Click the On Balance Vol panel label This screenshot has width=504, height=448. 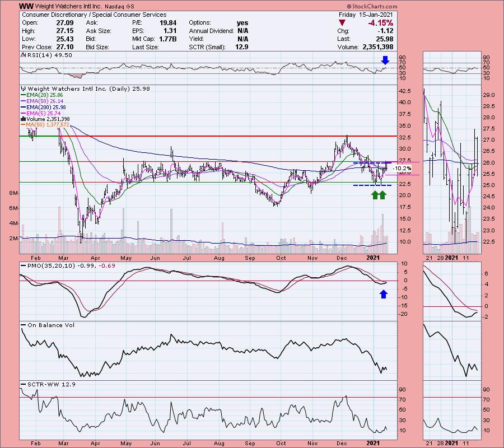pos(51,325)
